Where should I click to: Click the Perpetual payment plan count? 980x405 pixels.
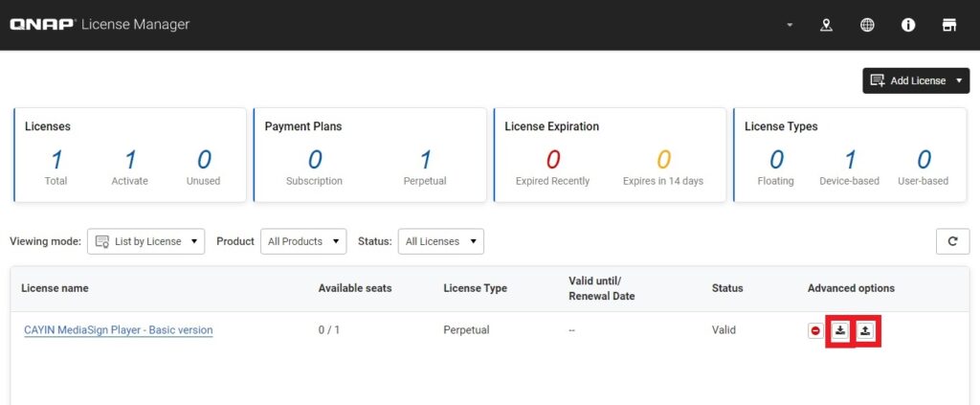426,159
